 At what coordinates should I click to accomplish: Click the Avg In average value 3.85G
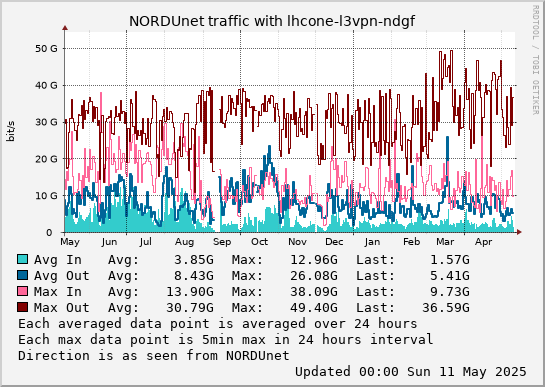(x=194, y=260)
